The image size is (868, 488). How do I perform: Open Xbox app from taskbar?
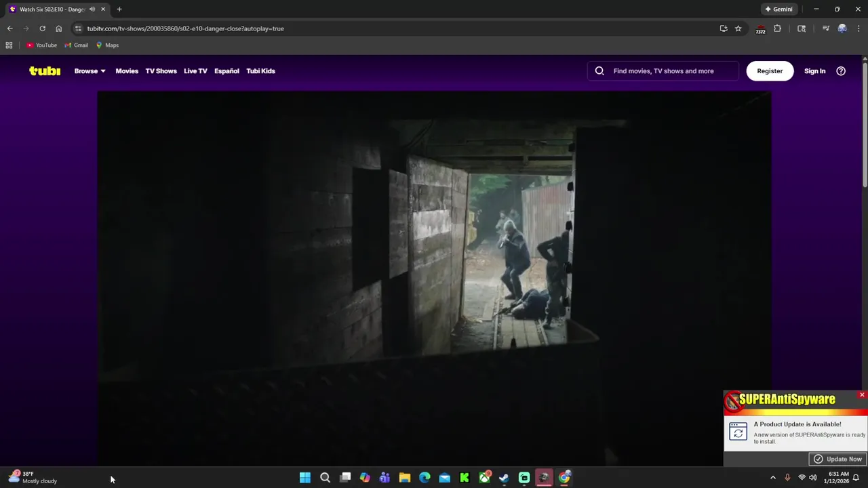coord(484,478)
